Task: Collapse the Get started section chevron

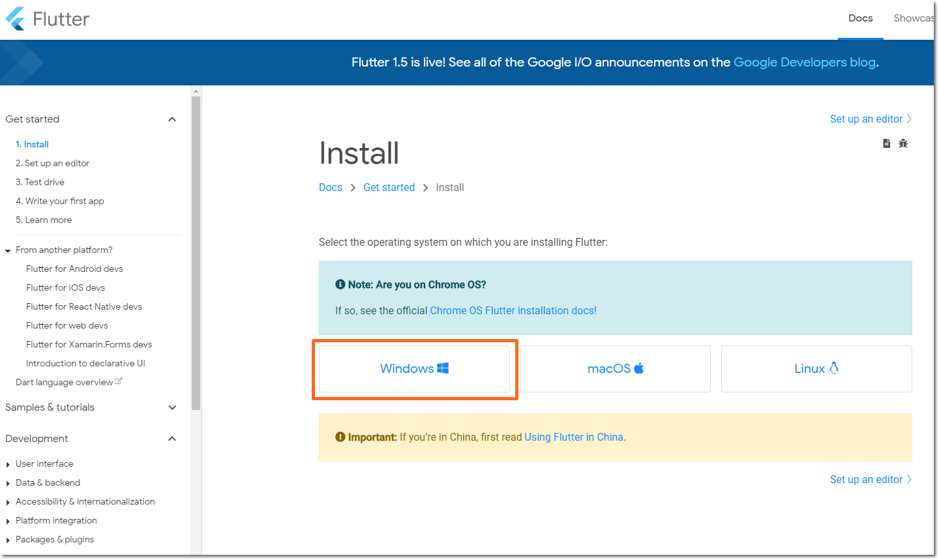Action: [x=172, y=119]
